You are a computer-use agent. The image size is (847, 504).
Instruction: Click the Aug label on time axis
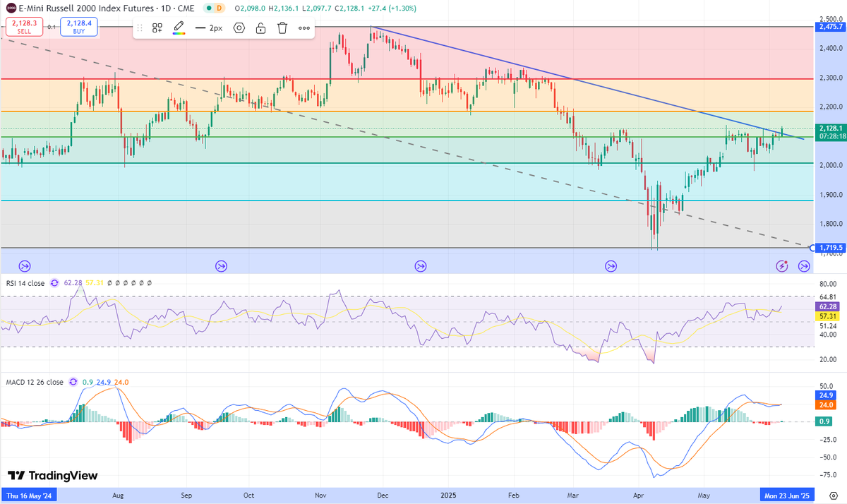pos(118,496)
